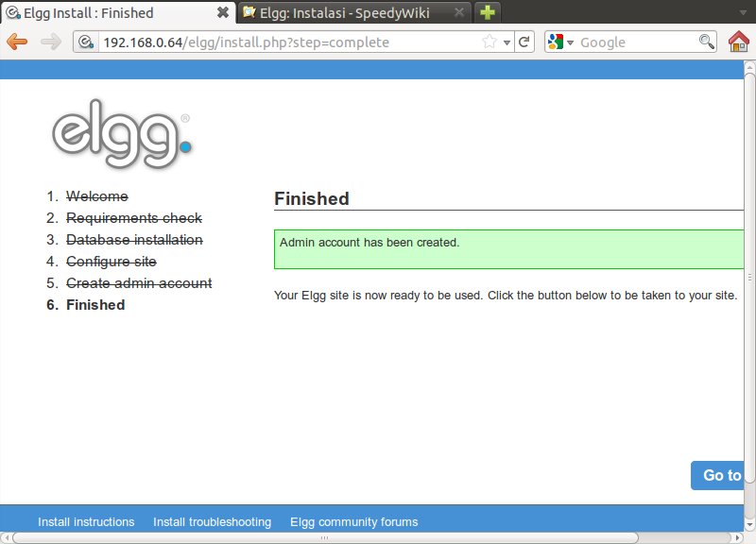Click the site identity icon in address bar

point(86,42)
